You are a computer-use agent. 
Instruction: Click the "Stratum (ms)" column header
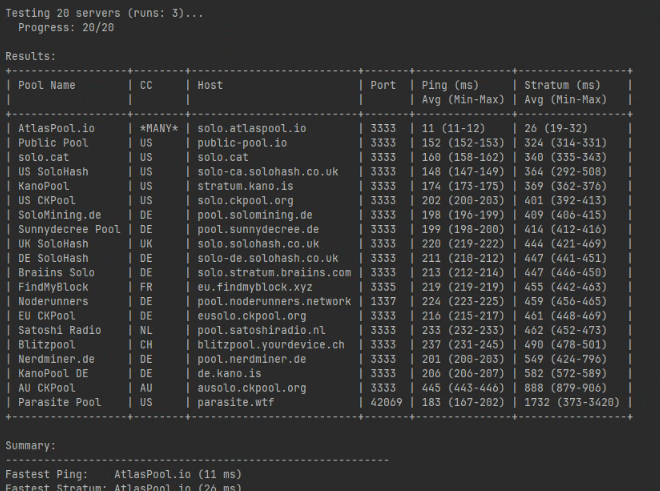pos(562,85)
